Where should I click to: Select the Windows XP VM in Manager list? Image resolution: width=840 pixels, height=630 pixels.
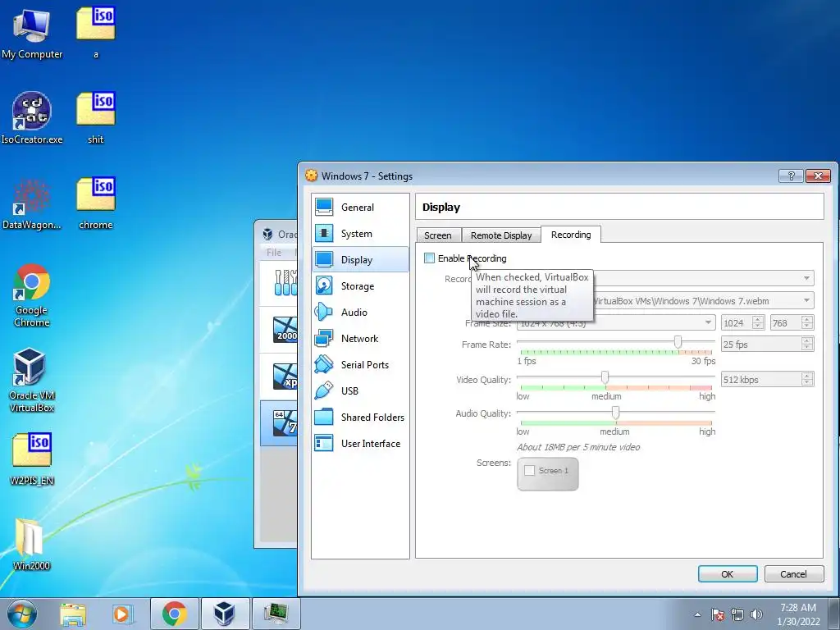pyautogui.click(x=279, y=377)
